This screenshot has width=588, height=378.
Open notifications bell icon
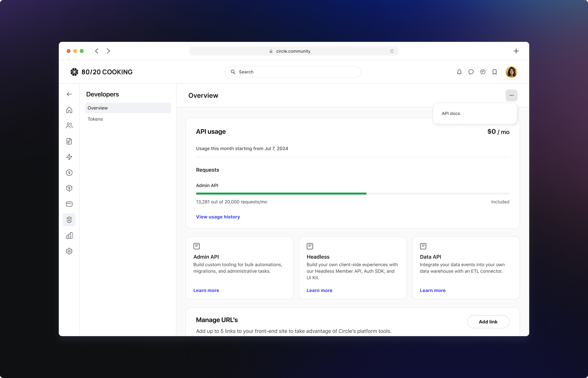click(459, 72)
